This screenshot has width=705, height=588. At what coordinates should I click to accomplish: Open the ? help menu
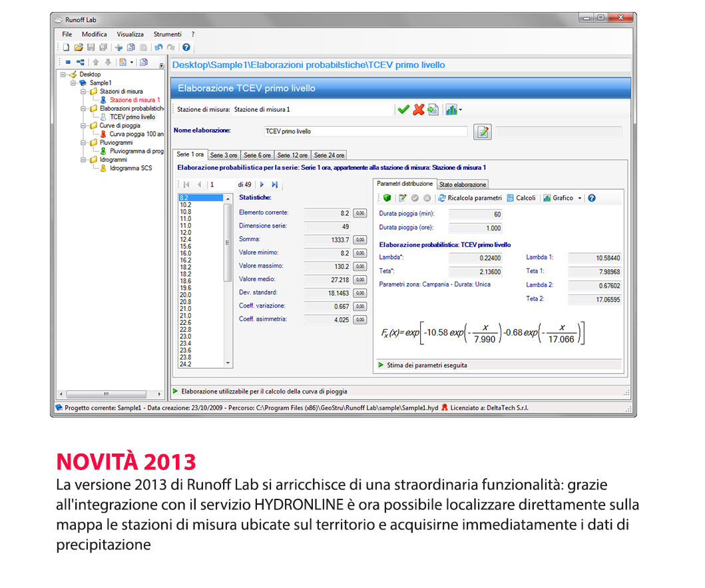click(193, 34)
